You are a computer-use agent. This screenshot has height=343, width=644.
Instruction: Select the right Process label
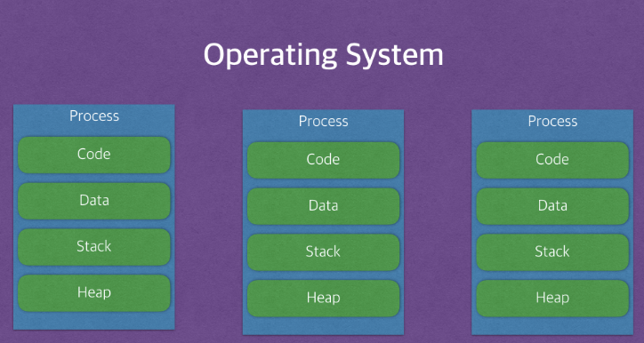[552, 122]
